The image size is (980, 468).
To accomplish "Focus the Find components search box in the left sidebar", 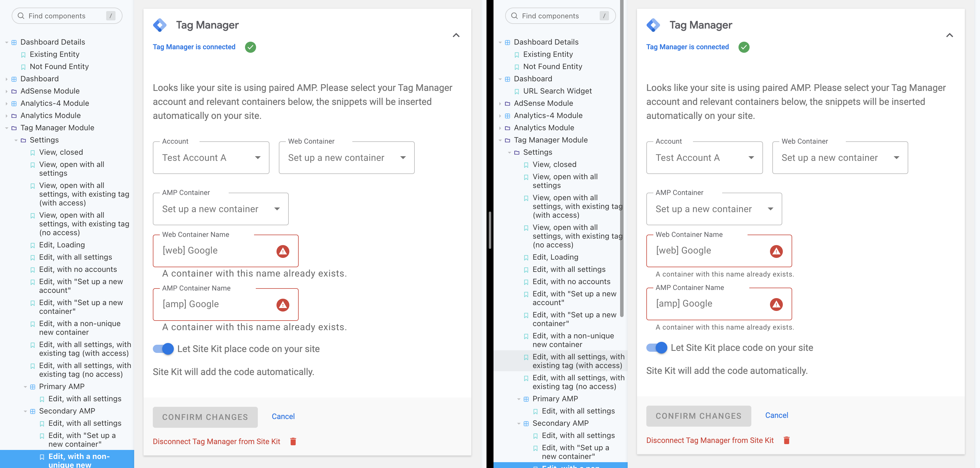I will tap(67, 16).
